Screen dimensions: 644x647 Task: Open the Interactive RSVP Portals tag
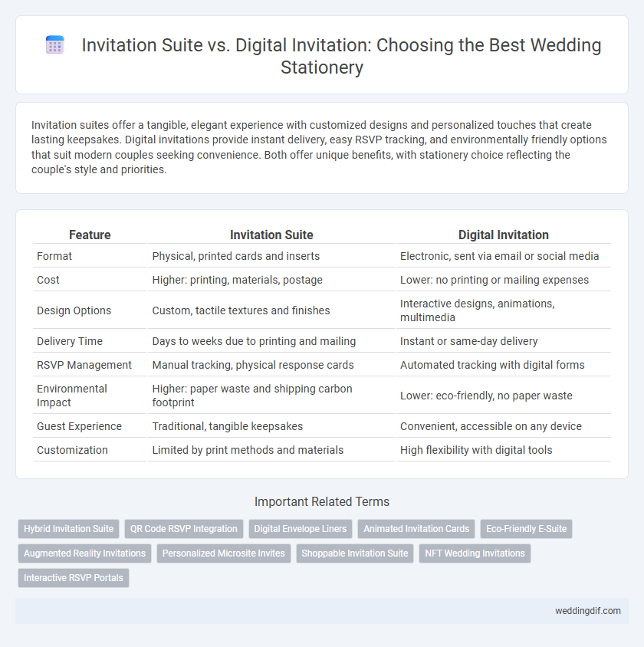click(74, 578)
